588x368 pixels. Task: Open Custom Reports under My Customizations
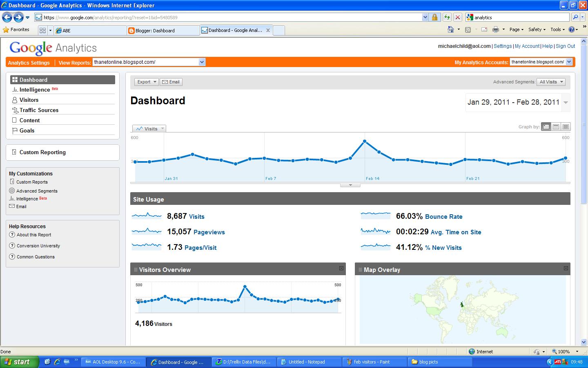tap(32, 182)
